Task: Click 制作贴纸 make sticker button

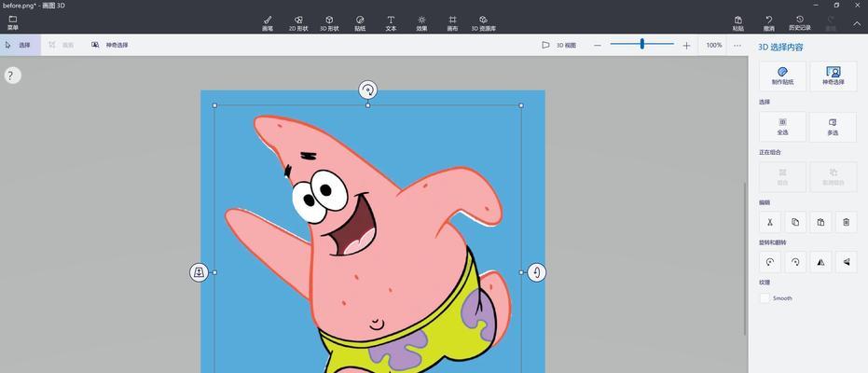Action: (x=783, y=76)
